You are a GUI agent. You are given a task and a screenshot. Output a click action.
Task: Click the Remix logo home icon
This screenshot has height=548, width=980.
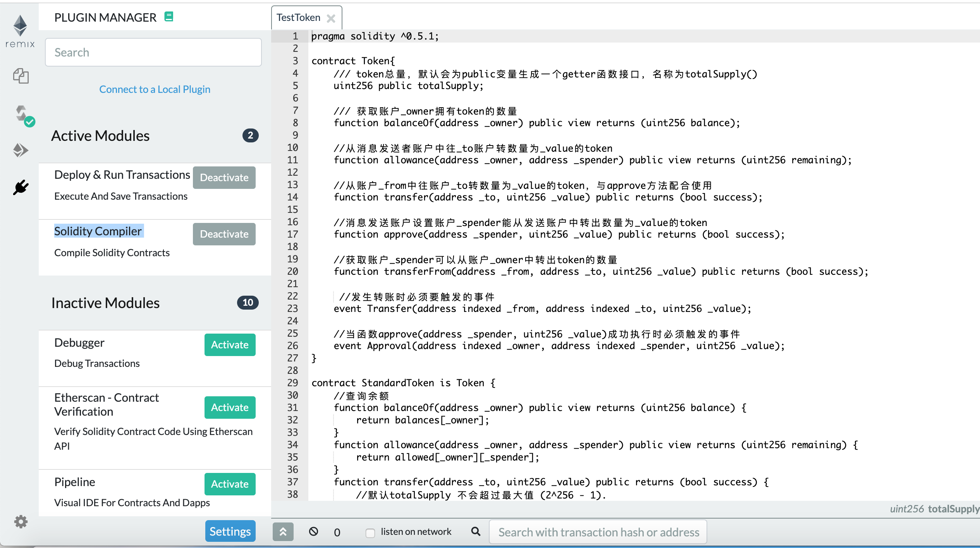pyautogui.click(x=20, y=31)
